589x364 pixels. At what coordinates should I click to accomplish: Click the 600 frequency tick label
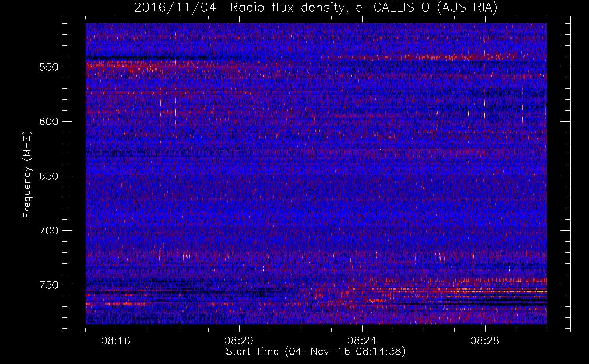point(49,122)
